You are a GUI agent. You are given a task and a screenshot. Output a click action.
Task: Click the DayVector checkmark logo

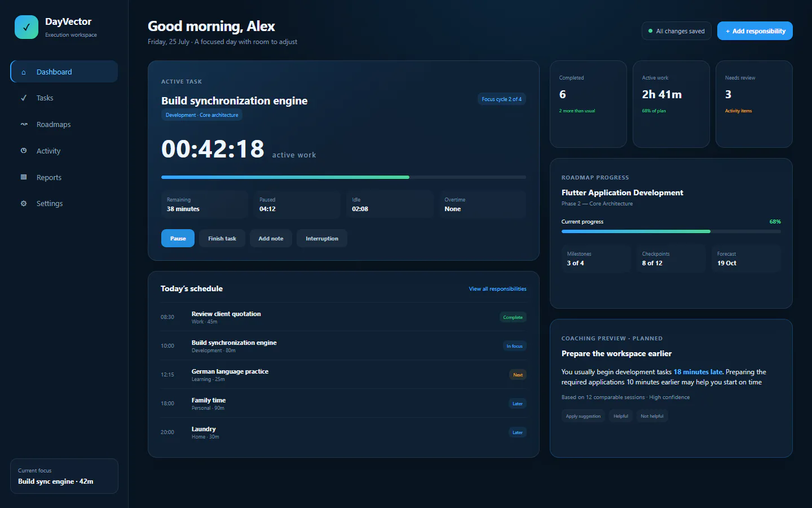(27, 27)
